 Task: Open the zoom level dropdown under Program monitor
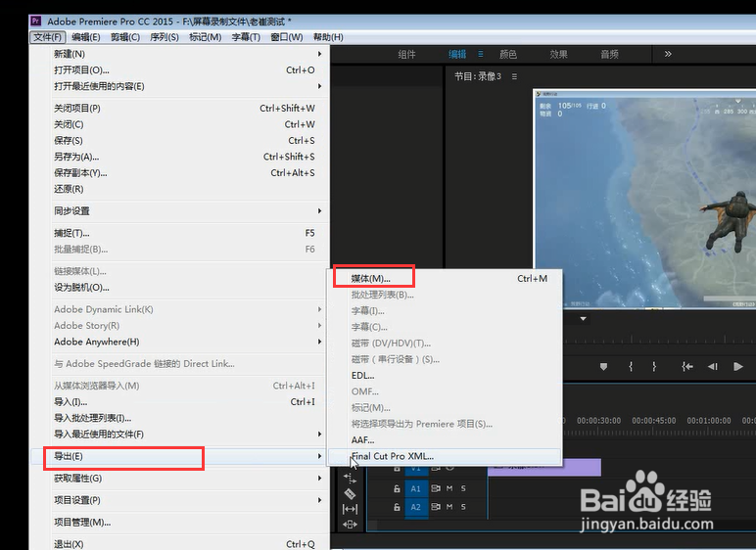(x=584, y=319)
